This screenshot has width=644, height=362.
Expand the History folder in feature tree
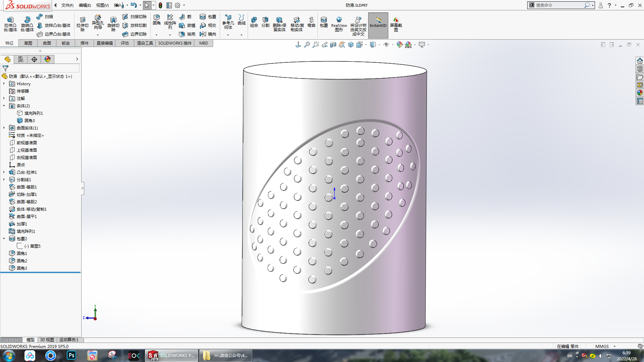4,84
